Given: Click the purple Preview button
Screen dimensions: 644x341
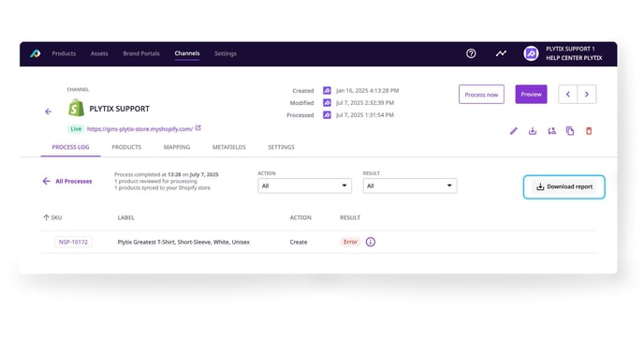Looking at the screenshot, I should coord(531,95).
